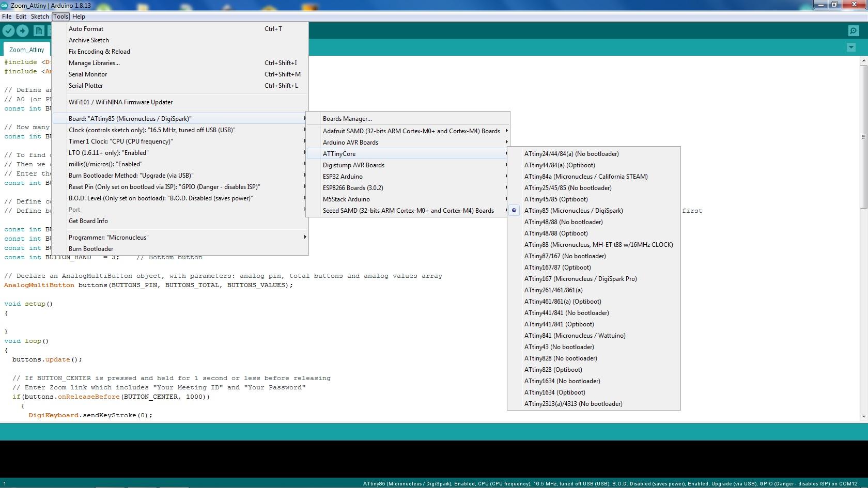Image resolution: width=868 pixels, height=488 pixels.
Task: Select ATtiny441/841 (No bootloader) board
Action: pos(594,313)
